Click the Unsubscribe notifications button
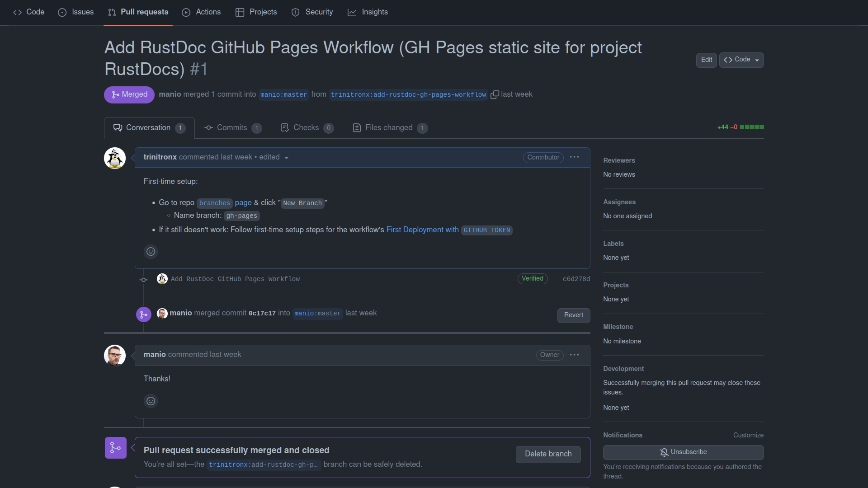Viewport: 868px width, 488px height. [683, 452]
